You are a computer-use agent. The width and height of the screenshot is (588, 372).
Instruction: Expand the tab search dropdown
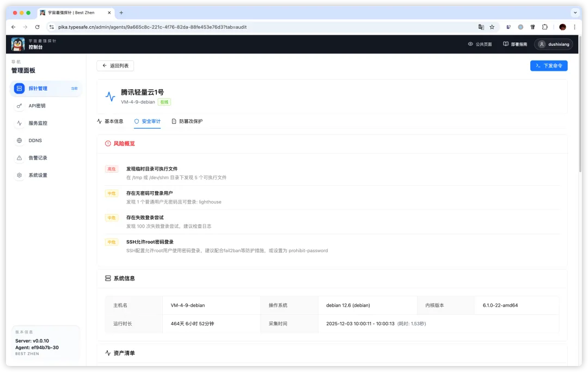tap(575, 13)
